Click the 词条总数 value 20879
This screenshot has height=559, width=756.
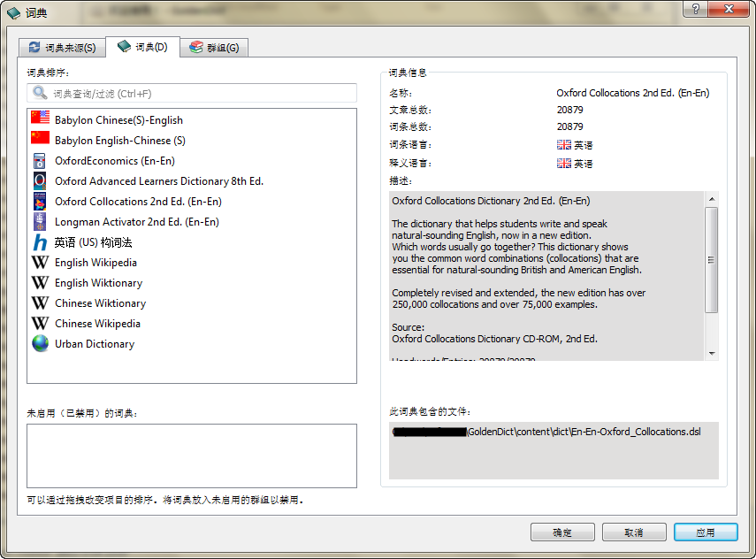[x=570, y=126]
